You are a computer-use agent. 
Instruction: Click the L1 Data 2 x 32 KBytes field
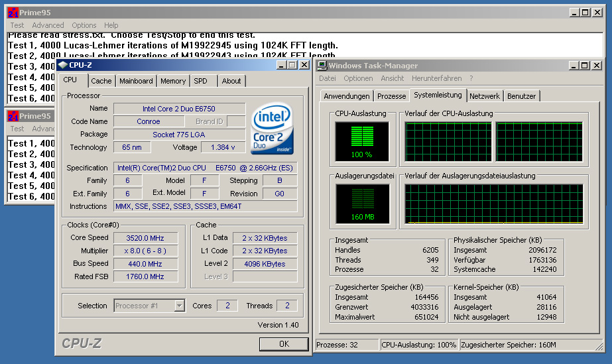point(265,238)
